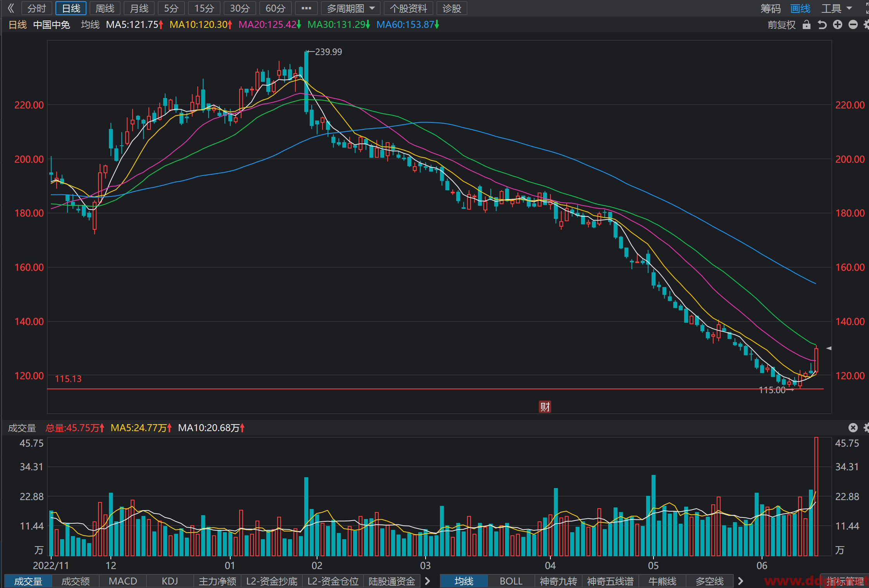Viewport: 869px width, 588px height.
Task: Click arrow to show more indicator tabs
Action: click(428, 581)
